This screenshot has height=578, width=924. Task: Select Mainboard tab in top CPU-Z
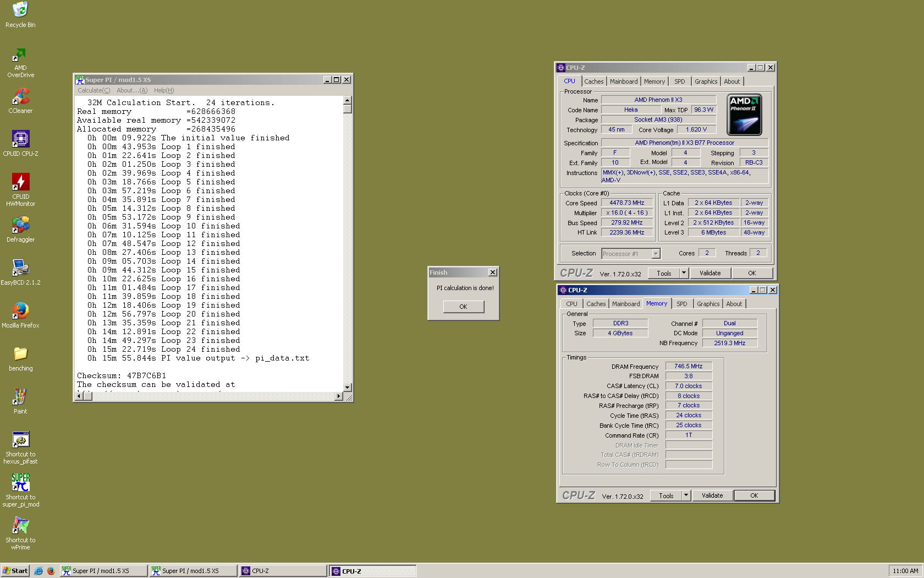pos(624,81)
